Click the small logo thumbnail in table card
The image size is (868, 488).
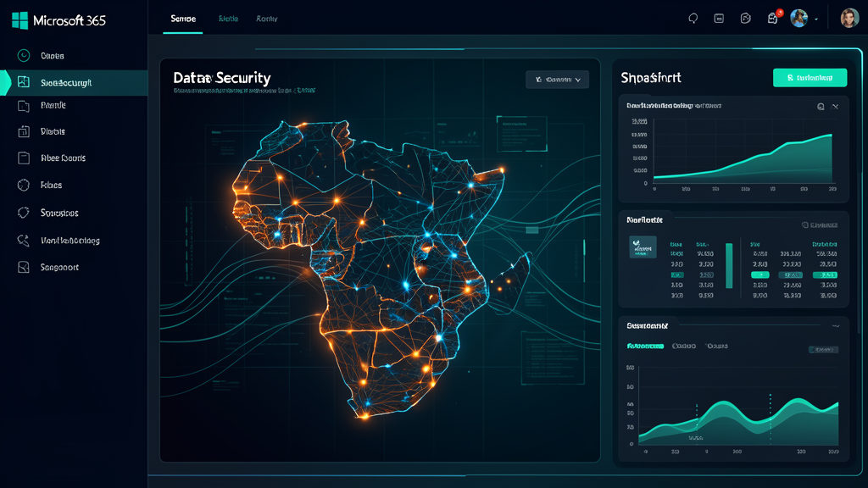tap(643, 247)
